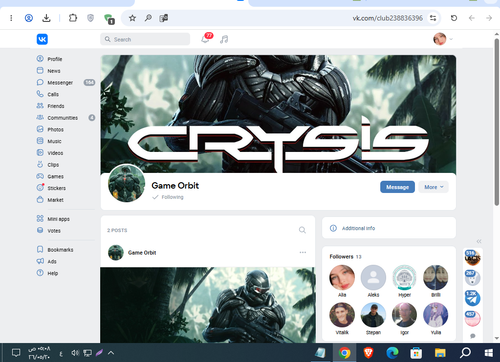
Task: Click the Videos sidebar icon
Action: coord(40,153)
